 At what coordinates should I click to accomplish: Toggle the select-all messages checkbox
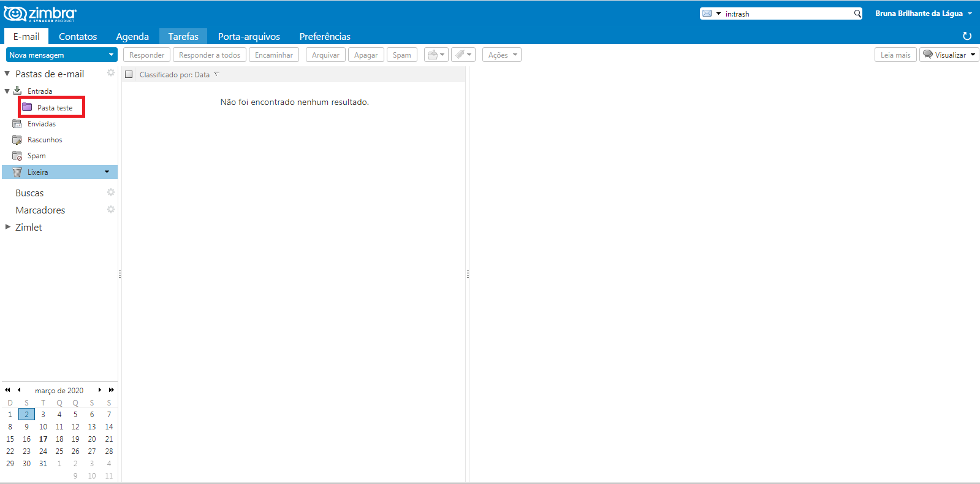[x=129, y=75]
